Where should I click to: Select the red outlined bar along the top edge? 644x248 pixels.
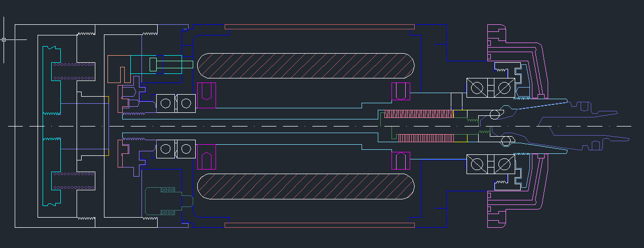click(319, 27)
